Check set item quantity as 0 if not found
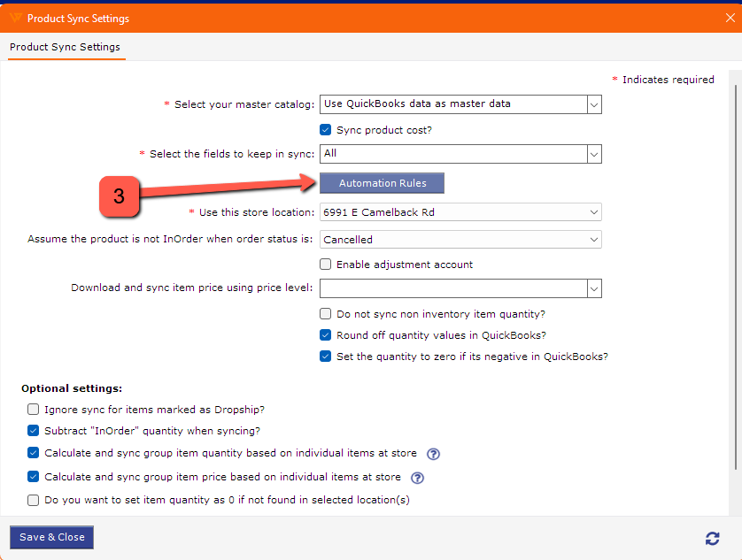 (33, 500)
